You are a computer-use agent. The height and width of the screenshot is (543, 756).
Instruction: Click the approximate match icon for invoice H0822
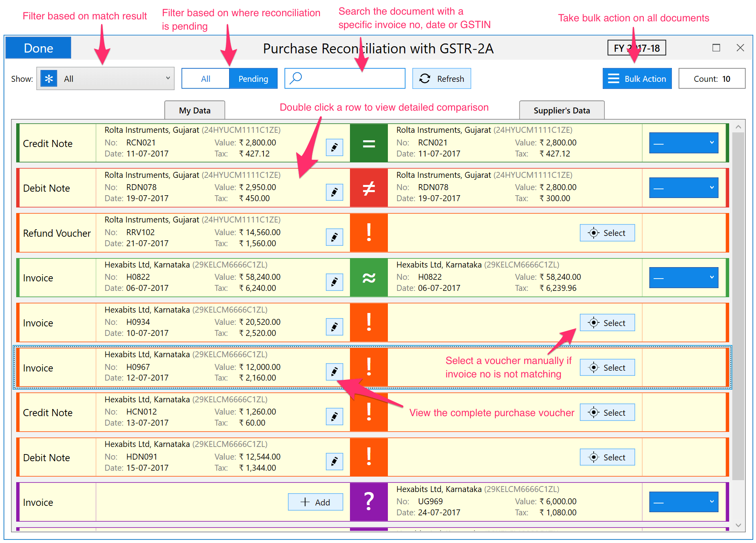click(369, 278)
